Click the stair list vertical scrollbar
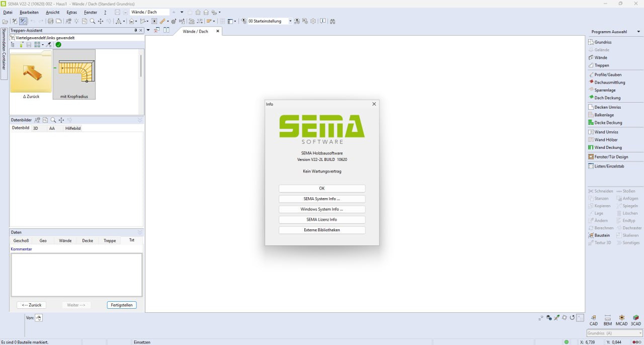 click(x=141, y=65)
